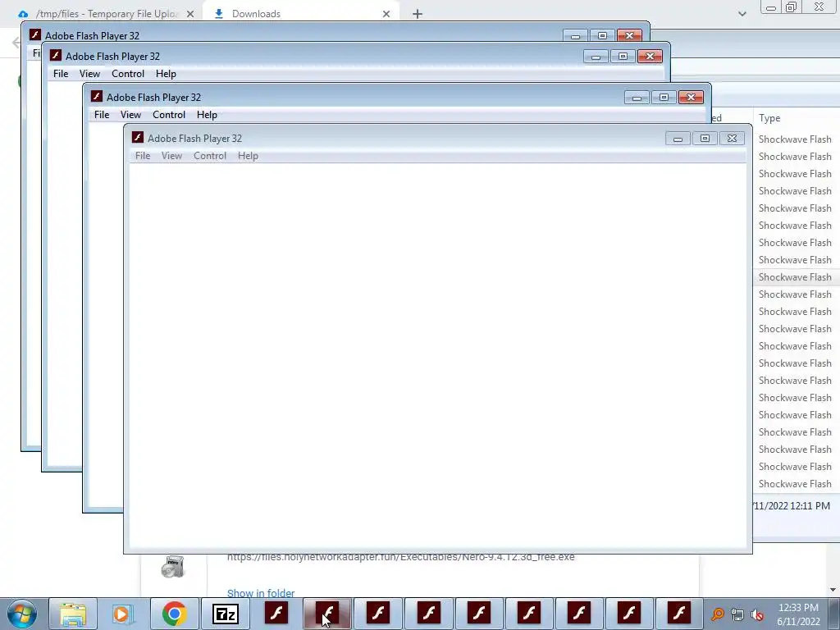The image size is (840, 630).
Task: Click the muted volume speaker tray icon
Action: (x=757, y=614)
